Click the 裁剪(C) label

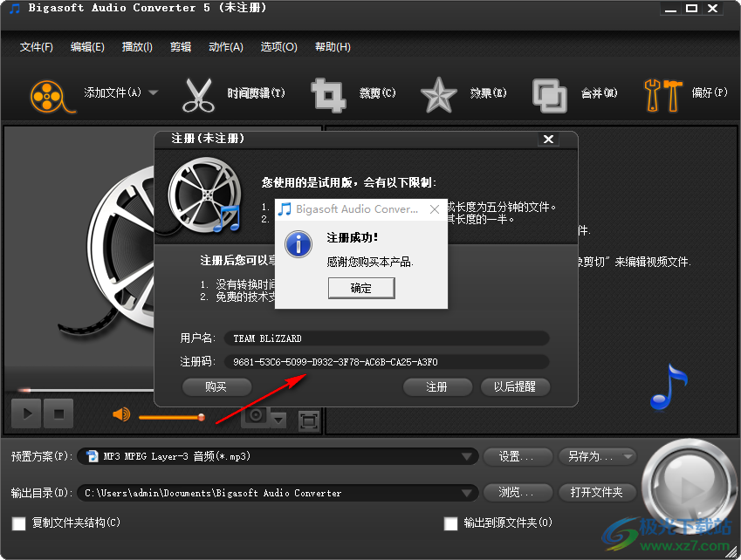point(378,93)
